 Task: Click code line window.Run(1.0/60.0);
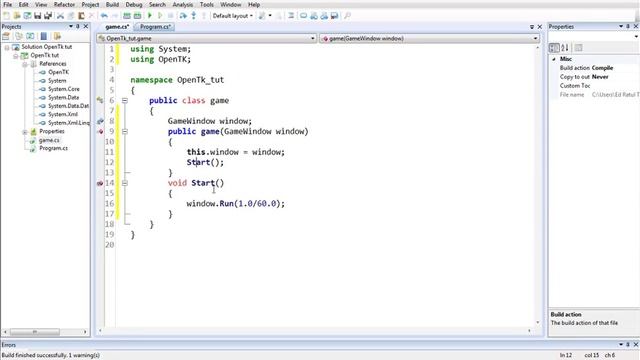(x=236, y=204)
